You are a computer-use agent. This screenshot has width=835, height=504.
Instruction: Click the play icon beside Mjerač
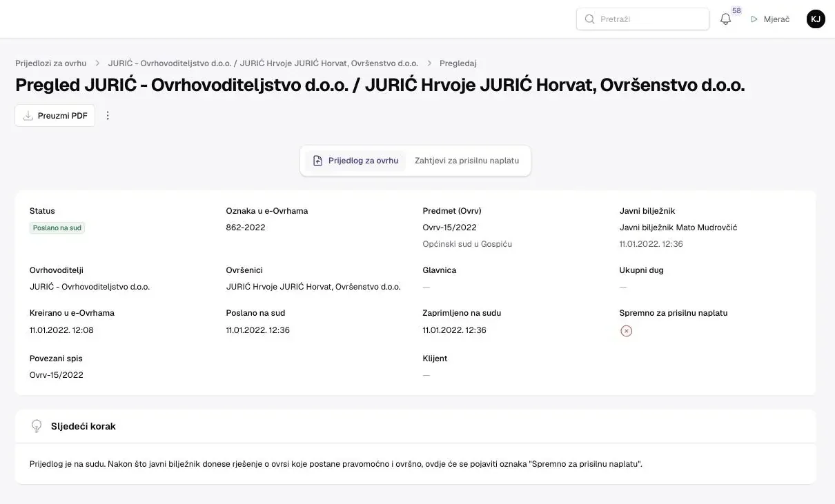754,19
